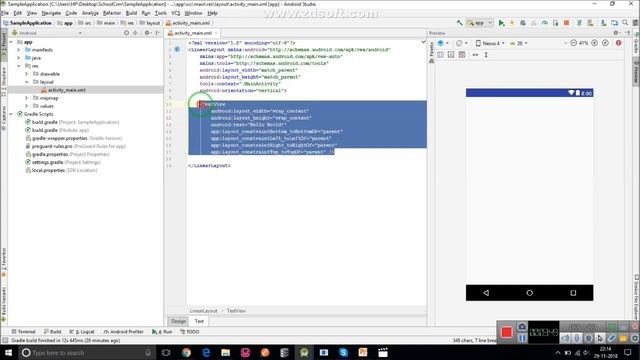Toggle recorder microphone capture
640x360 pixels.
pyautogui.click(x=577, y=338)
